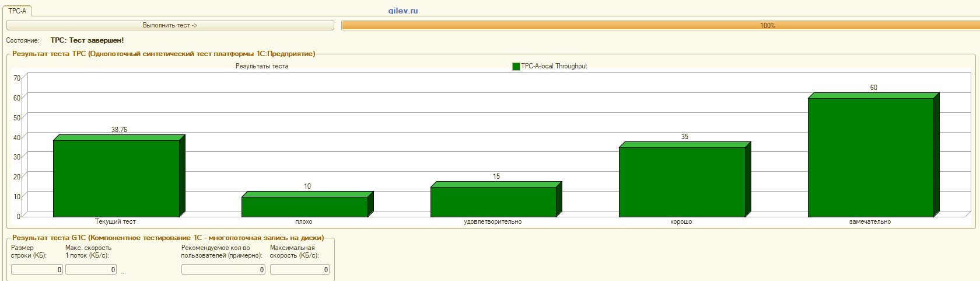Click the Макс. скорость 1 поток field
This screenshot has height=281, width=980.
tap(91, 269)
